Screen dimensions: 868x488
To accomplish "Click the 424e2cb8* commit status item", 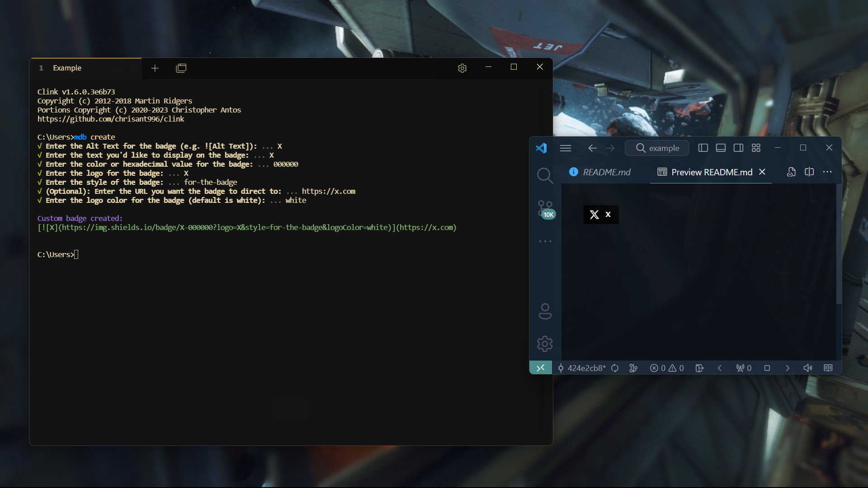I will [x=581, y=368].
